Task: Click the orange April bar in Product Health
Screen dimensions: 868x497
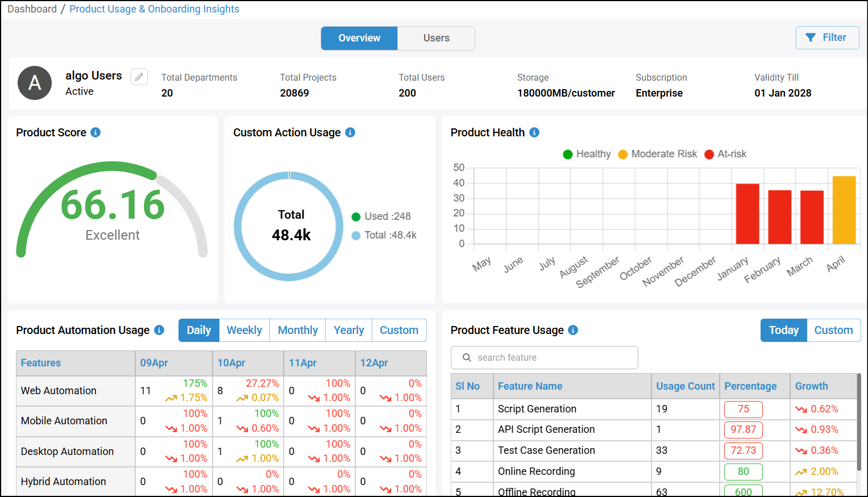Action: tap(844, 210)
